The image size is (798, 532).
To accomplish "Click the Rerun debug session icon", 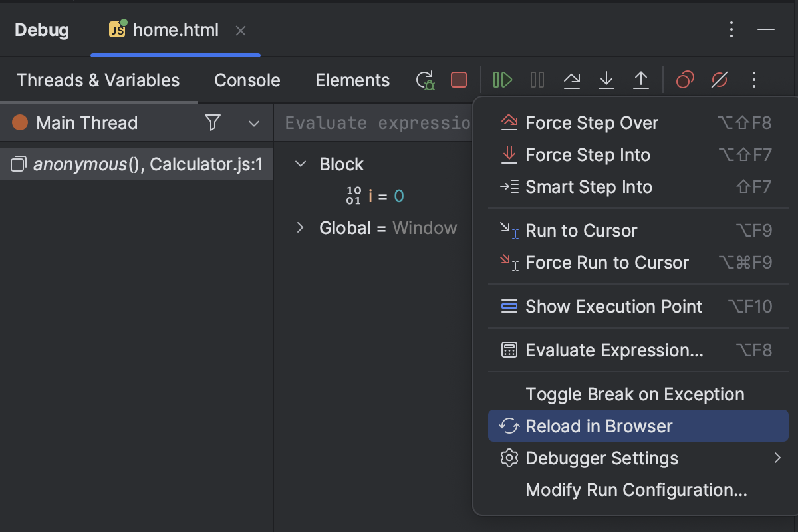I will click(425, 80).
